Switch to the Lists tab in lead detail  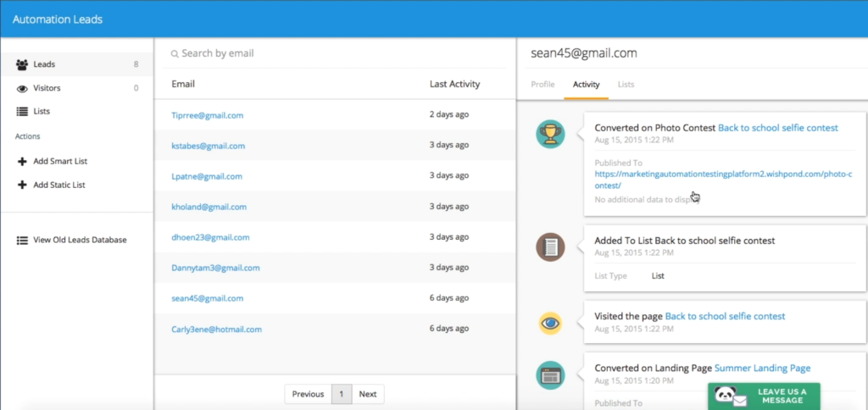tap(626, 85)
